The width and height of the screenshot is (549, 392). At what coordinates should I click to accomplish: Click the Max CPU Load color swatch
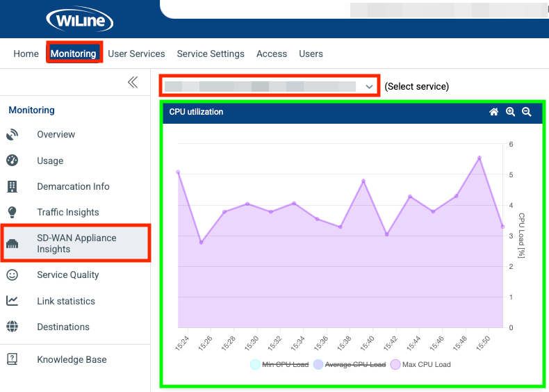point(395,365)
